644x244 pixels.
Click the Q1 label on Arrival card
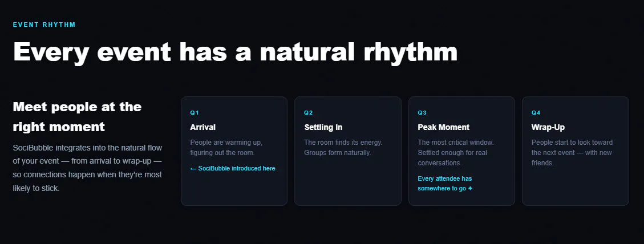[x=195, y=112]
